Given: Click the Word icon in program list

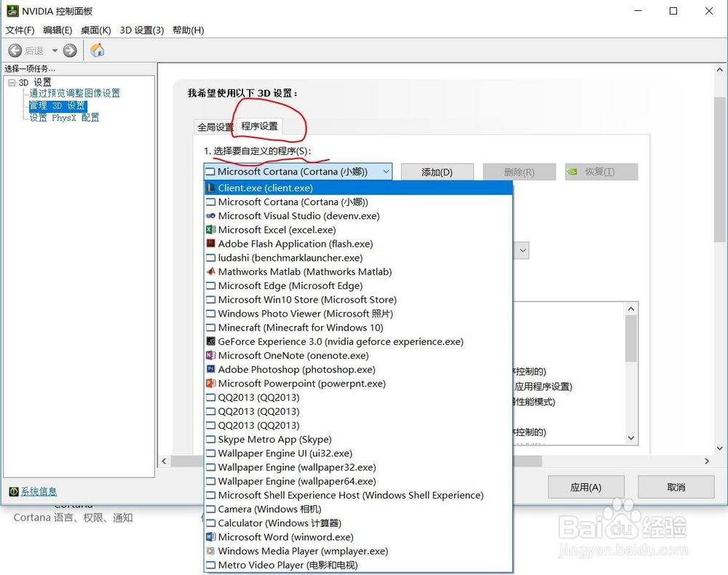Looking at the screenshot, I should pos(210,537).
